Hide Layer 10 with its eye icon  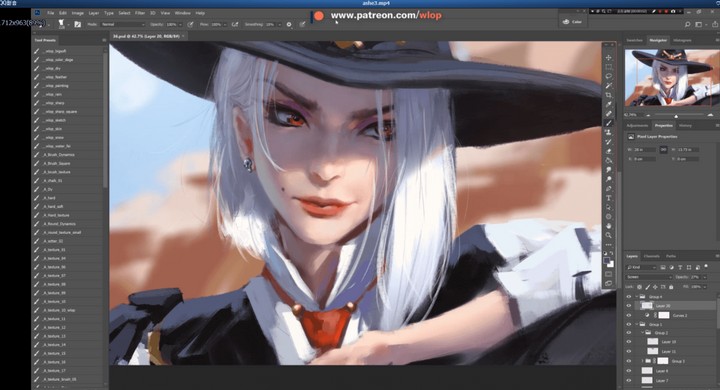[x=629, y=342]
